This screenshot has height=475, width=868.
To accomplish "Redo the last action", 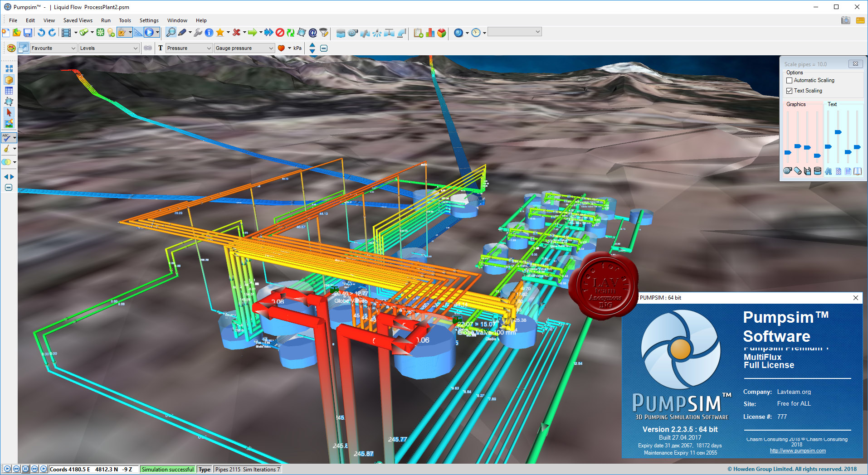I will pos(52,33).
